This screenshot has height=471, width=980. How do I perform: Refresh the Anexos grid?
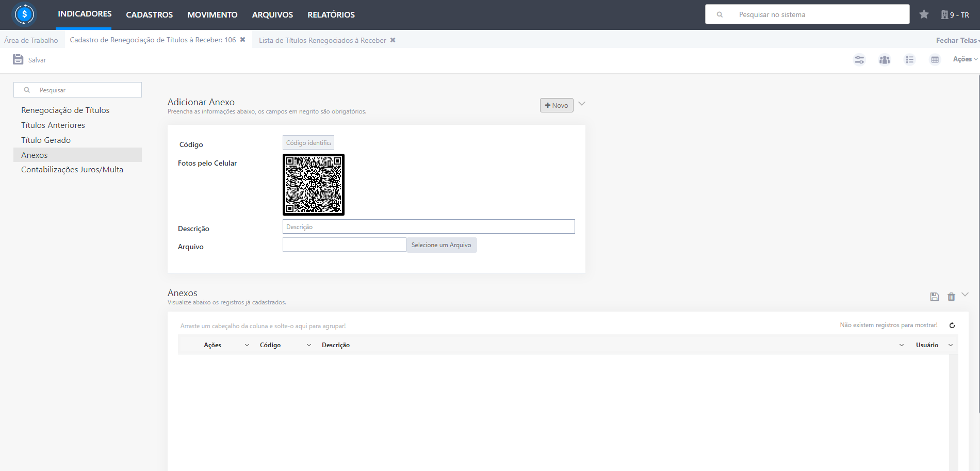click(x=952, y=325)
